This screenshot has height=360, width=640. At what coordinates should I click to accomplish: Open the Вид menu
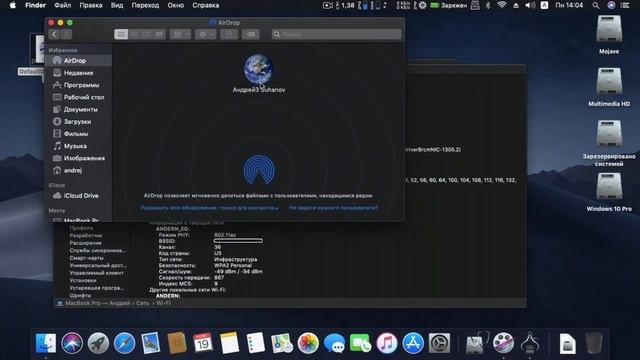click(x=117, y=5)
